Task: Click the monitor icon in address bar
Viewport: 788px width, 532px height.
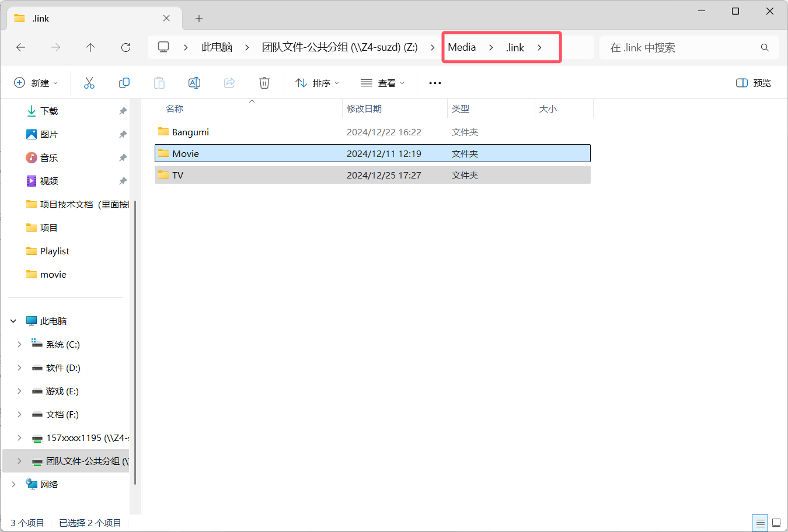Action: tap(164, 47)
